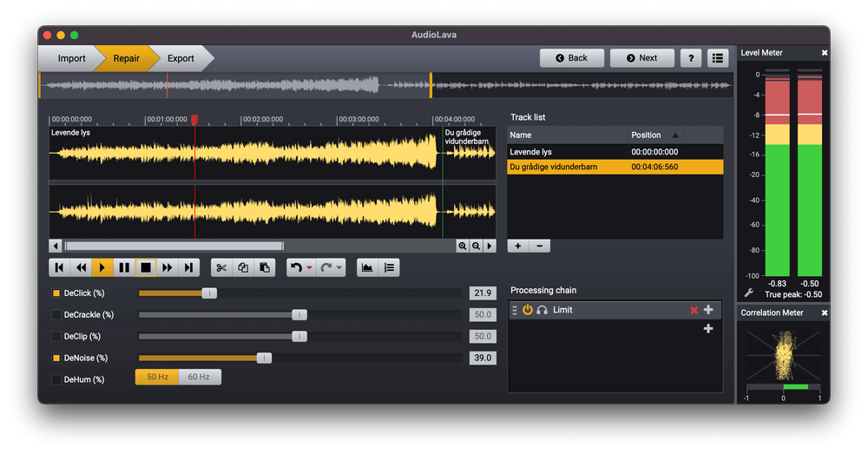
Task: Open the undo history dropdown arrow
Action: (310, 267)
